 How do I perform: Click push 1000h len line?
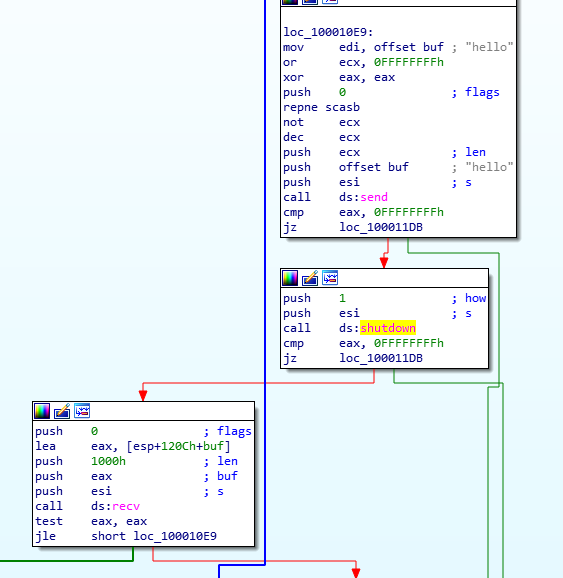click(136, 461)
